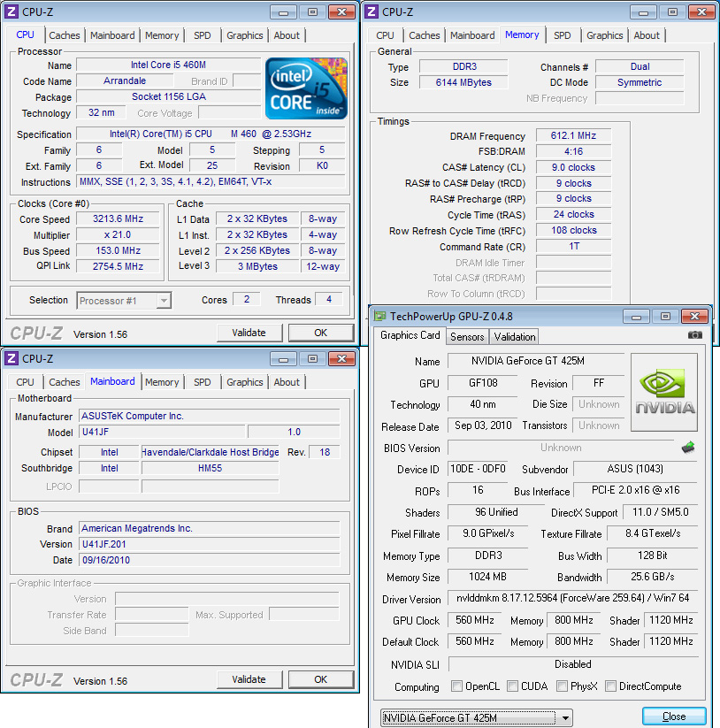
Task: Maximize the top-left CPU-Z CPU window
Action: point(312,12)
